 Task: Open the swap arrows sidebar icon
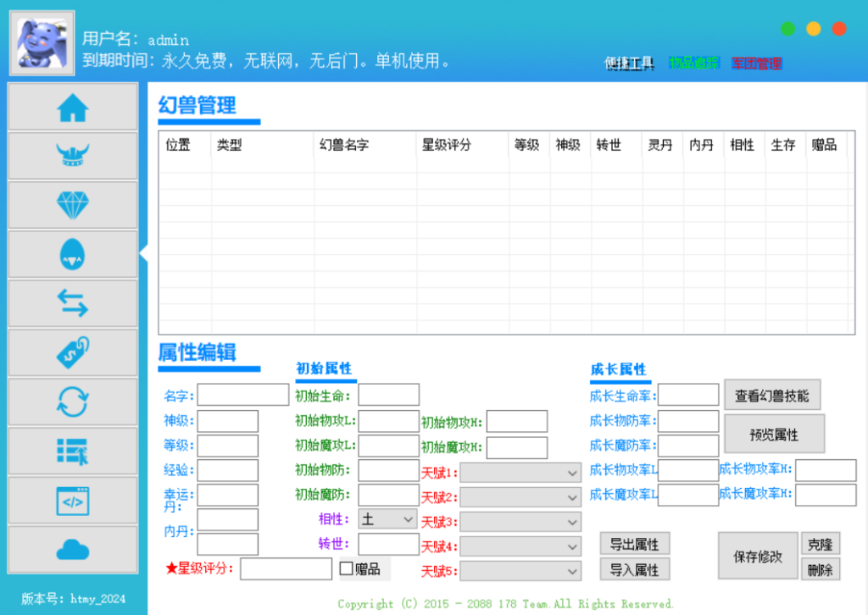[x=73, y=303]
